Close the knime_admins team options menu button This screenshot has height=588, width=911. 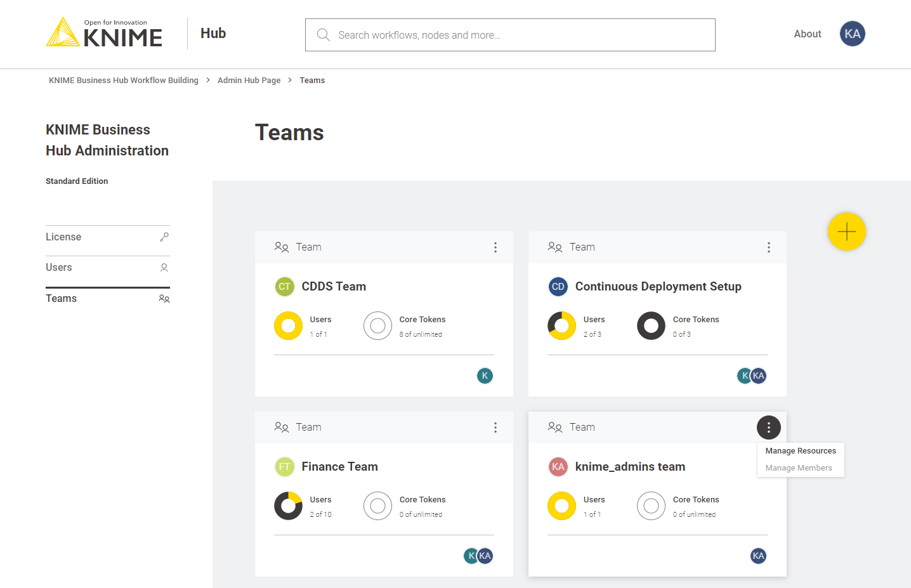(768, 428)
